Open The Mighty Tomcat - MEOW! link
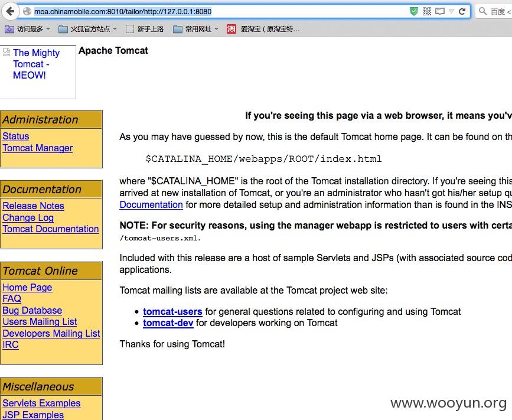 pos(36,64)
